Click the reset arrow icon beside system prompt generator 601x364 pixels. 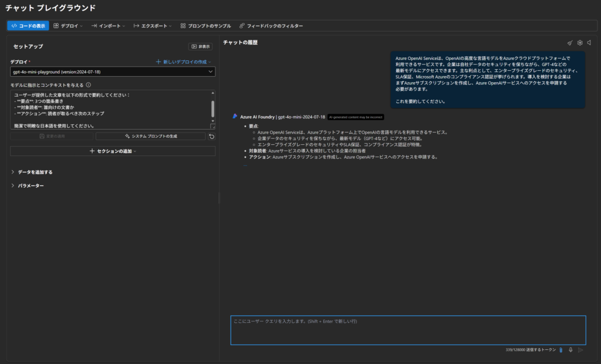(211, 136)
